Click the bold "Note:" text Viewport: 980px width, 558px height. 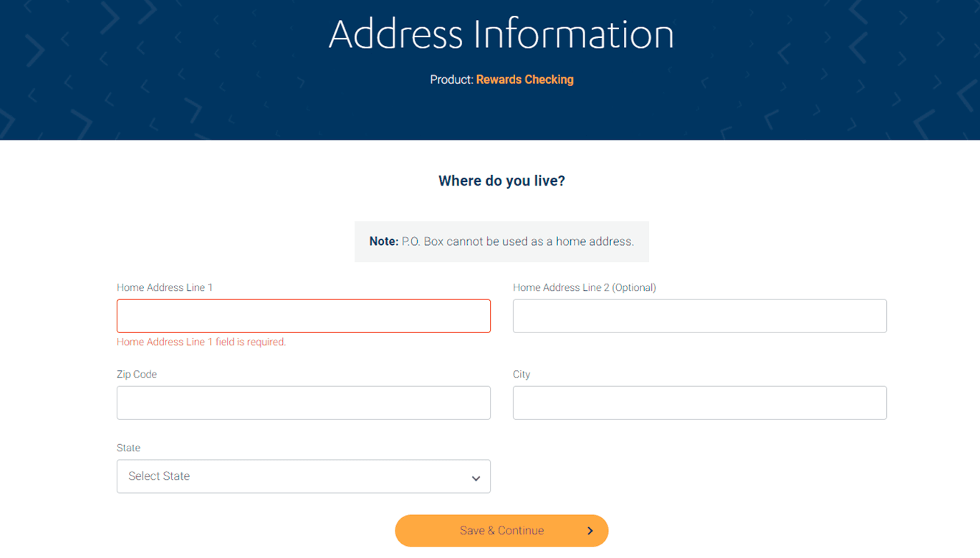(x=384, y=241)
